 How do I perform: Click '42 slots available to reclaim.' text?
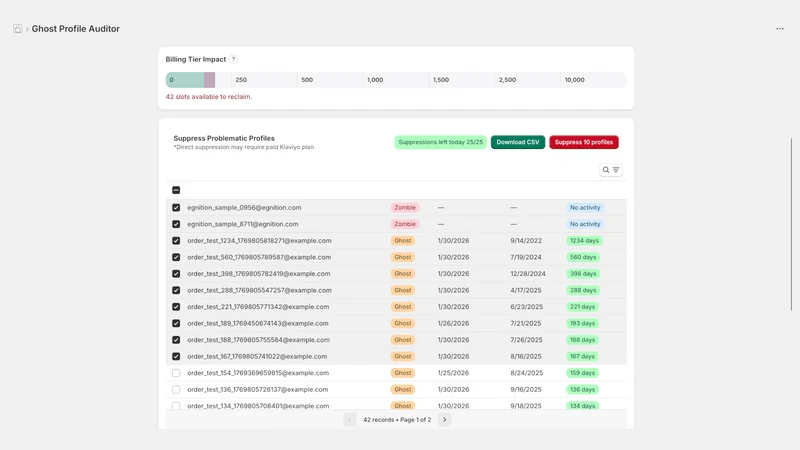pyautogui.click(x=209, y=96)
